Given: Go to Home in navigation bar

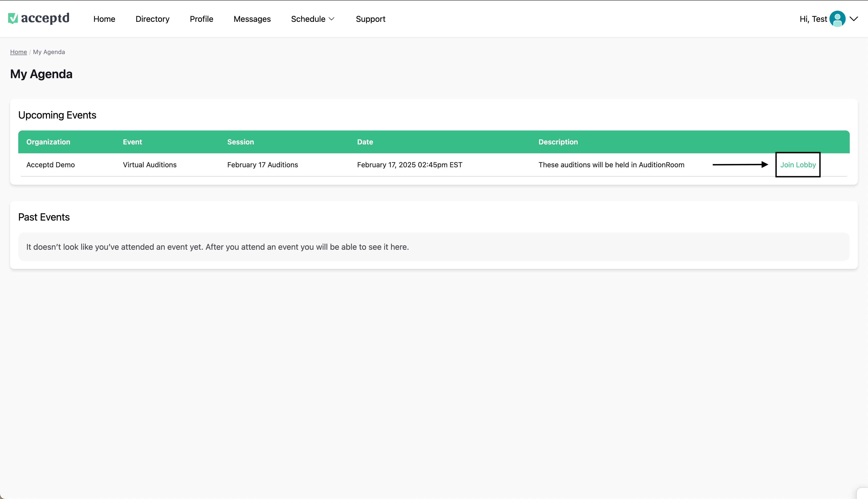Looking at the screenshot, I should tap(104, 19).
